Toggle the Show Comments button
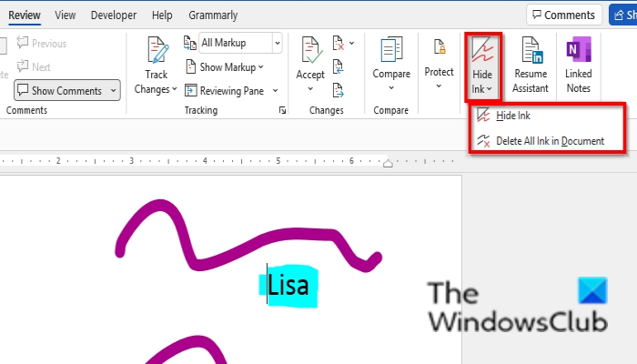The image size is (637, 364). tap(67, 90)
